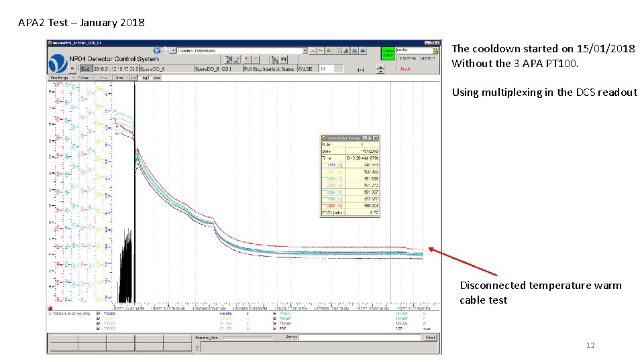This screenshot has width=644, height=362.
Task: Open the Other dropdown menu
Action: tap(121, 78)
